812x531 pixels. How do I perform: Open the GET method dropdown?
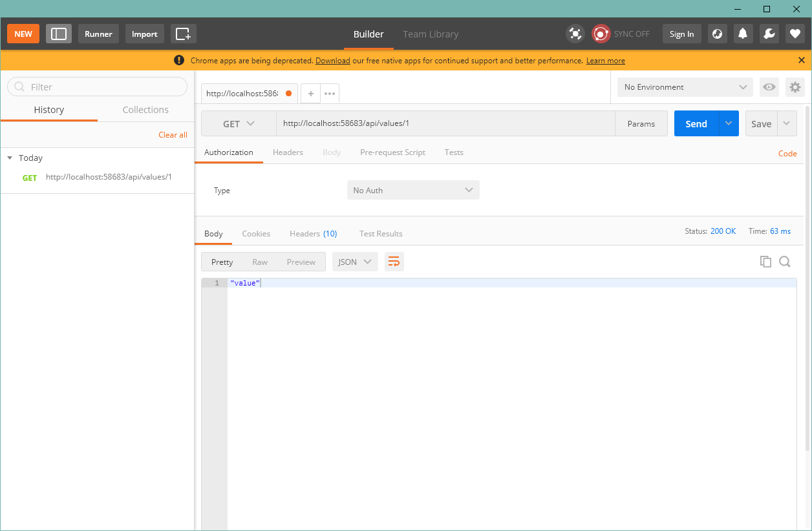[x=239, y=123]
